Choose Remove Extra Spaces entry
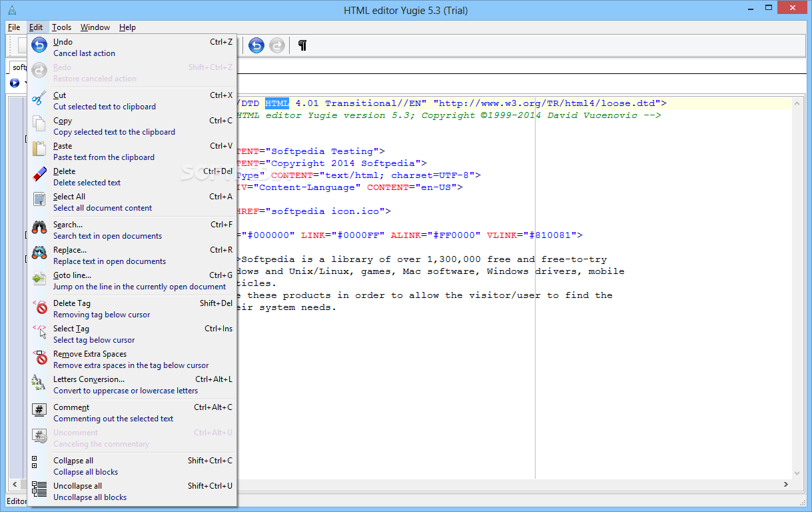The height and width of the screenshot is (512, 812). tap(133, 359)
